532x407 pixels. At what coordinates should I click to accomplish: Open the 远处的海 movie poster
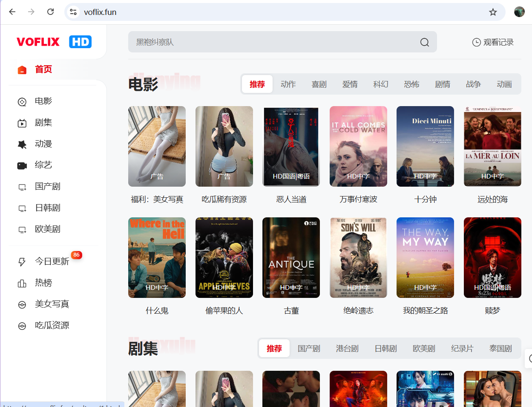point(492,146)
